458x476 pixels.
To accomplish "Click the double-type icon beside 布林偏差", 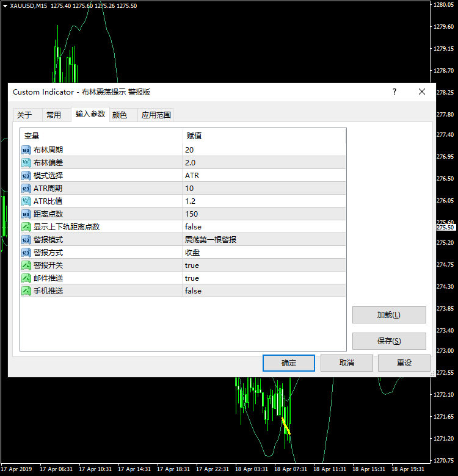I will point(26,163).
